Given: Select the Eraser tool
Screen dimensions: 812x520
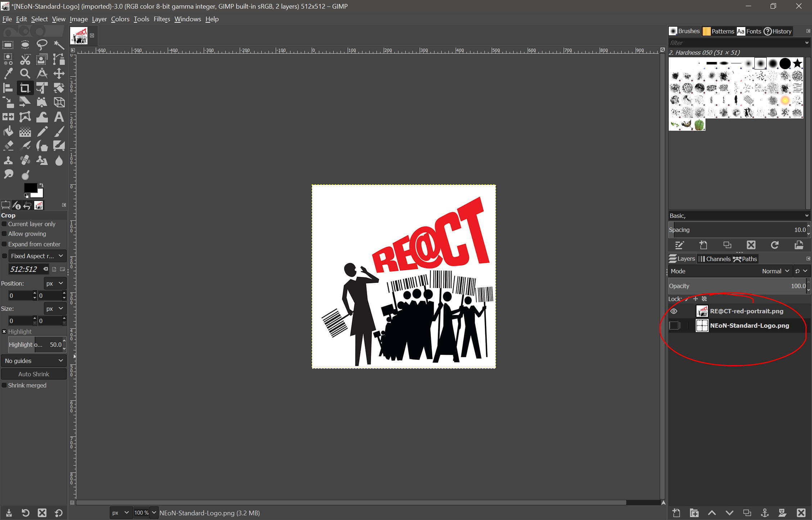Looking at the screenshot, I should click(8, 146).
